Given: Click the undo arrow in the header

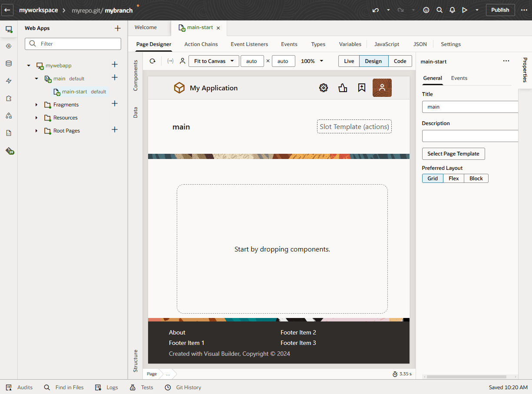Looking at the screenshot, I should pos(376,10).
